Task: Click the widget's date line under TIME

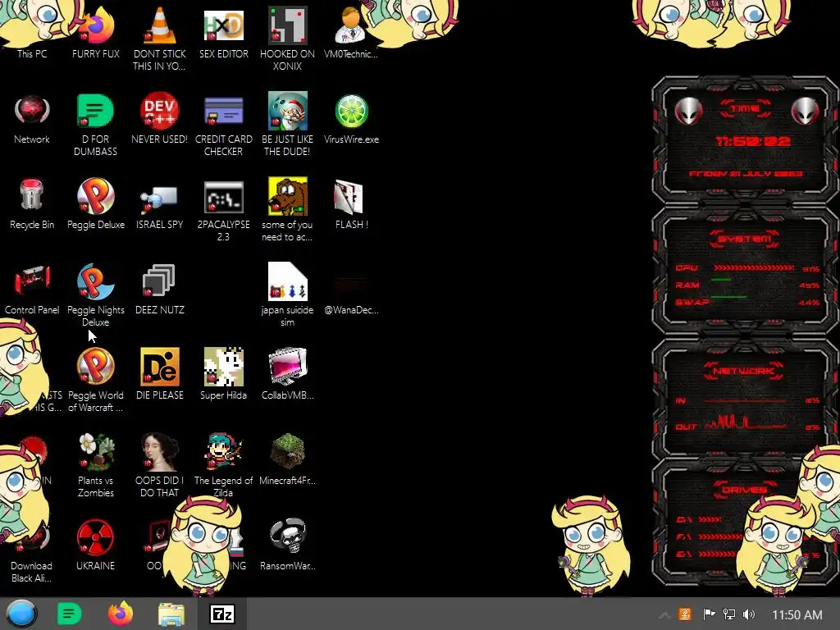Action: (x=746, y=174)
